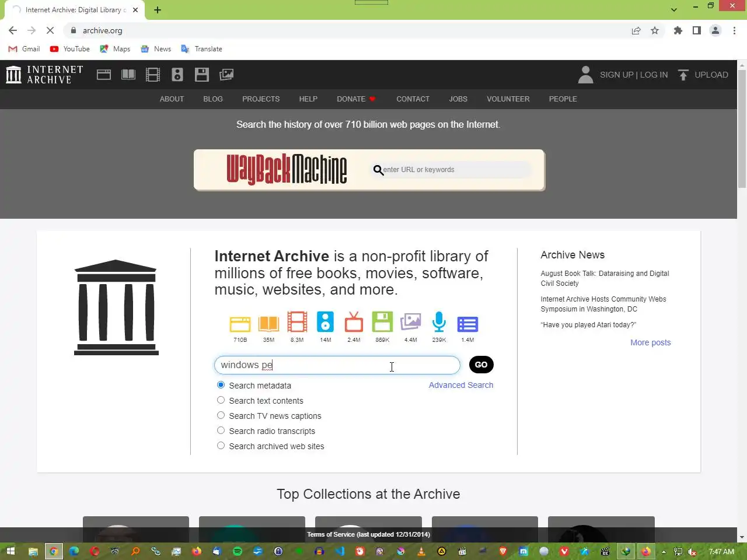Open the Translate bookmark
This screenshot has width=747, height=560.
click(201, 49)
